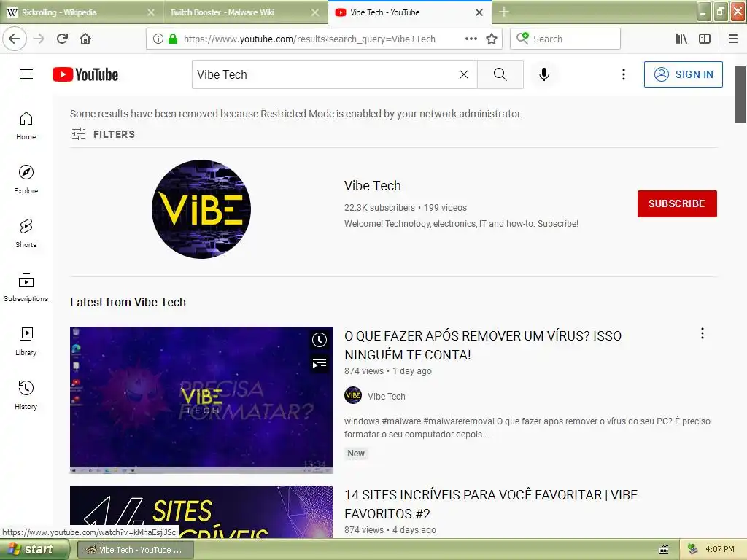Open 14 SITES INCRÍVEIS video title
The height and width of the screenshot is (560, 747).
(491, 505)
